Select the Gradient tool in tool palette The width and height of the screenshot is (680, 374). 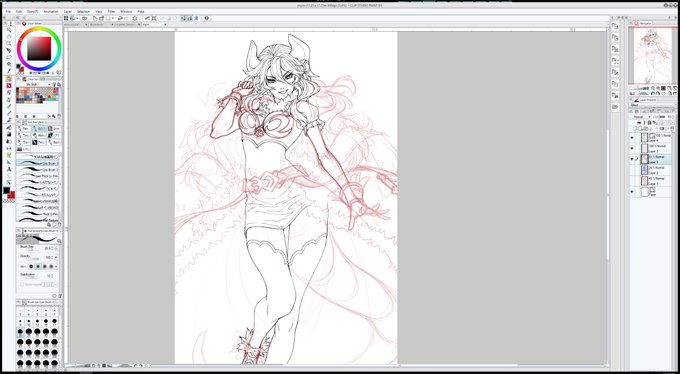pyautogui.click(x=9, y=134)
